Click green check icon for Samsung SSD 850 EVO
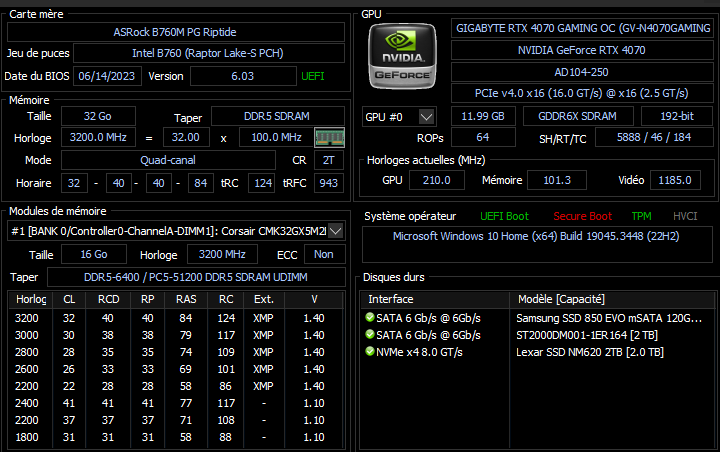This screenshot has width=720, height=452. (x=370, y=317)
